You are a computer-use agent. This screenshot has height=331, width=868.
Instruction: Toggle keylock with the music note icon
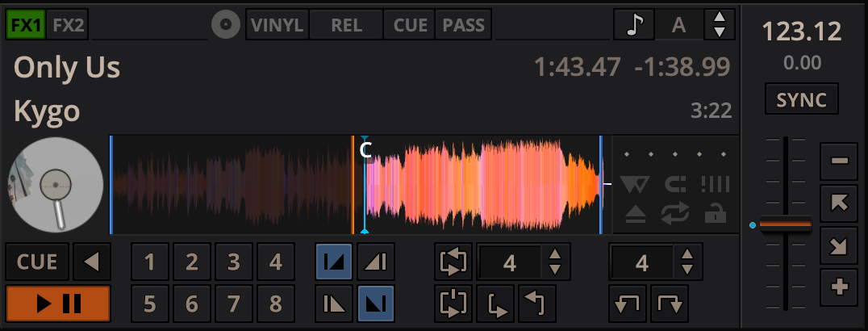[633, 25]
